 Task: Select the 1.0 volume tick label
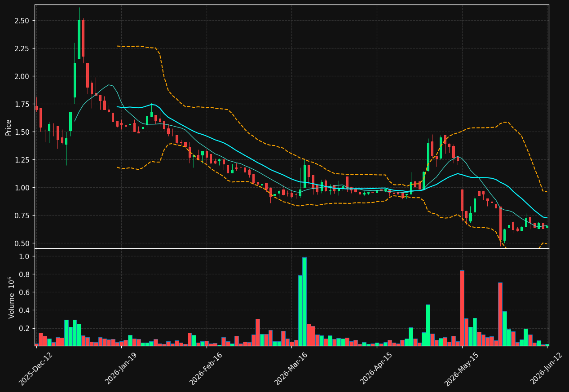[24, 256]
